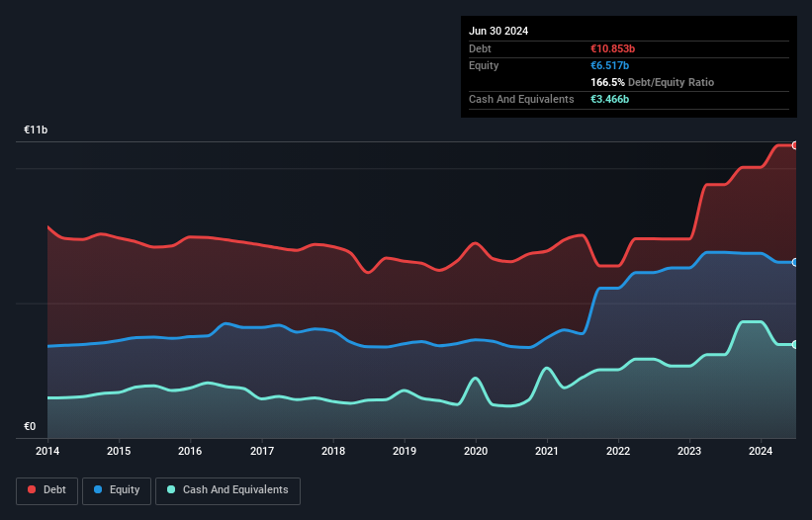Click the Debt row label in tooltip
Screen dimensions: 812x520
480,48
